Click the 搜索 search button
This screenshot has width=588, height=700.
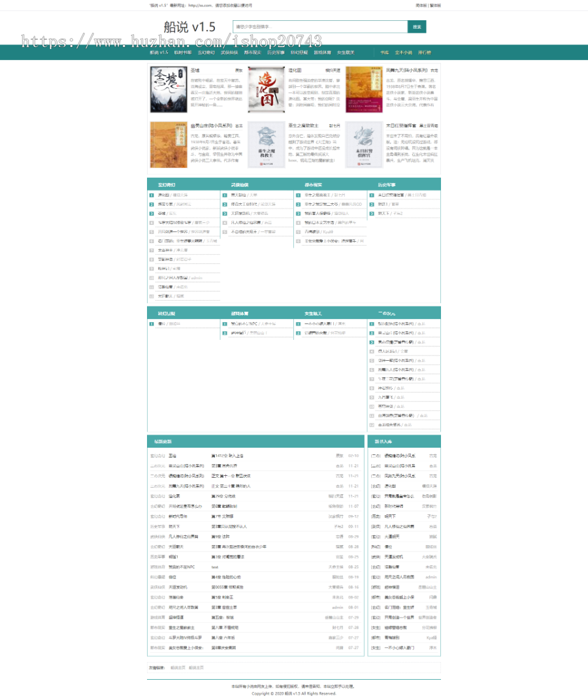[417, 27]
